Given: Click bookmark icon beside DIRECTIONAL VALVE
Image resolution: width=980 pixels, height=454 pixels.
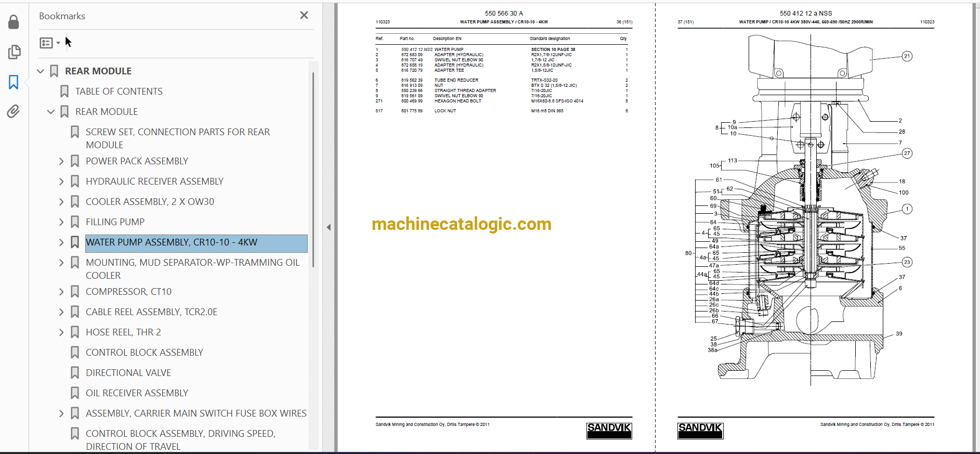Looking at the screenshot, I should coord(75,373).
